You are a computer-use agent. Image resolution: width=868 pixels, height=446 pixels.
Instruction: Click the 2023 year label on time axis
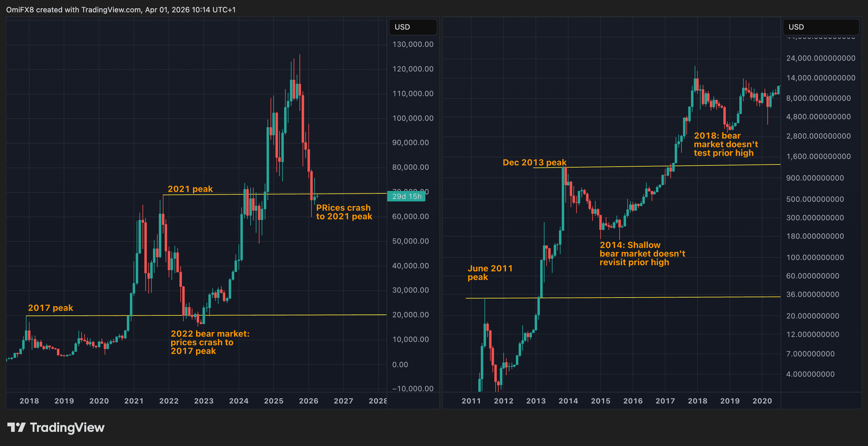(203, 401)
